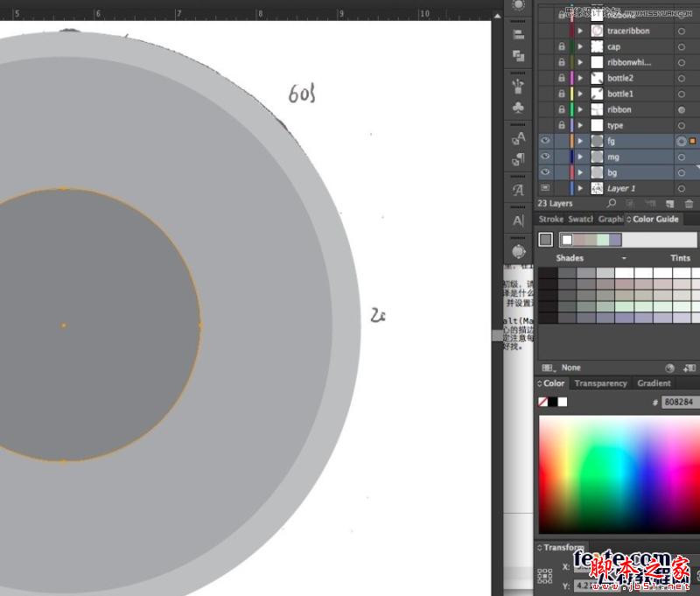Click the limit color group icon showing None
This screenshot has height=596, width=700.
(549, 368)
